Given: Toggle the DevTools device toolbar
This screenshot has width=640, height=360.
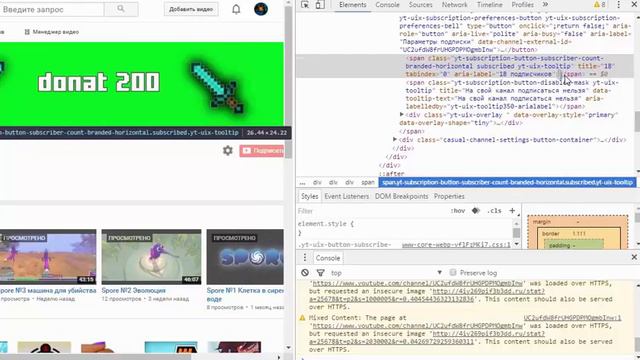Looking at the screenshot, I should point(320,4).
